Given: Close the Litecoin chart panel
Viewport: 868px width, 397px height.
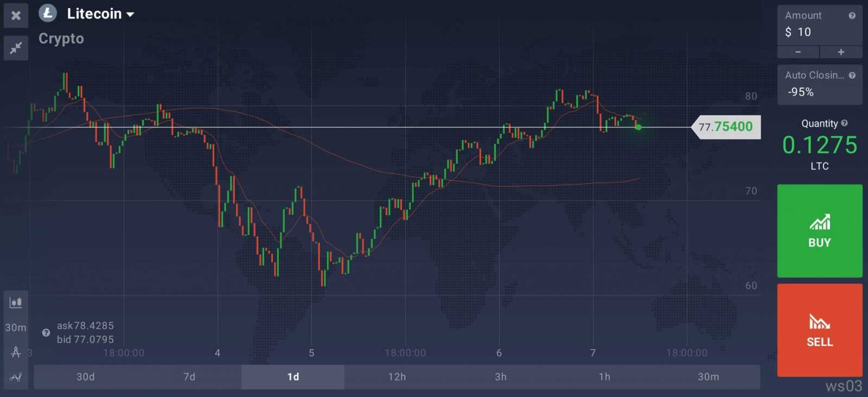Looking at the screenshot, I should tap(16, 15).
